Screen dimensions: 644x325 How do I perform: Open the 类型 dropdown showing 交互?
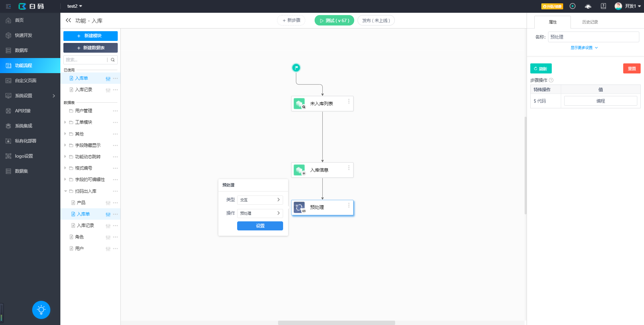(260, 200)
